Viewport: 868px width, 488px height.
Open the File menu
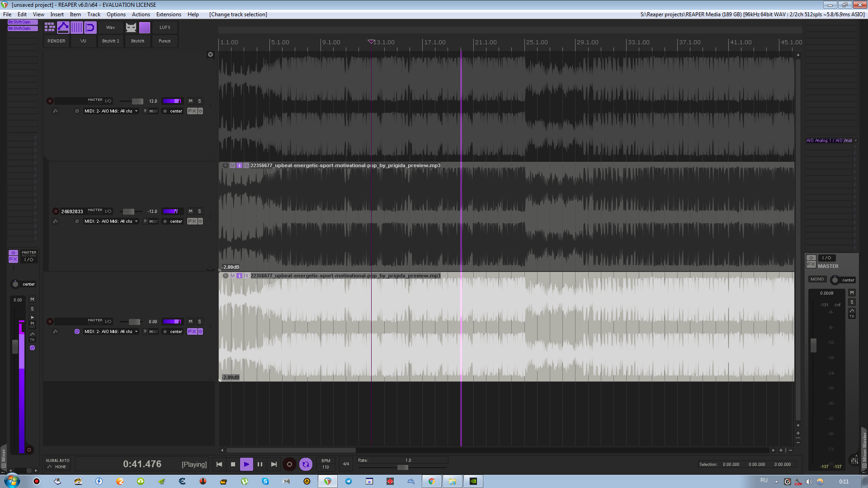click(x=7, y=14)
